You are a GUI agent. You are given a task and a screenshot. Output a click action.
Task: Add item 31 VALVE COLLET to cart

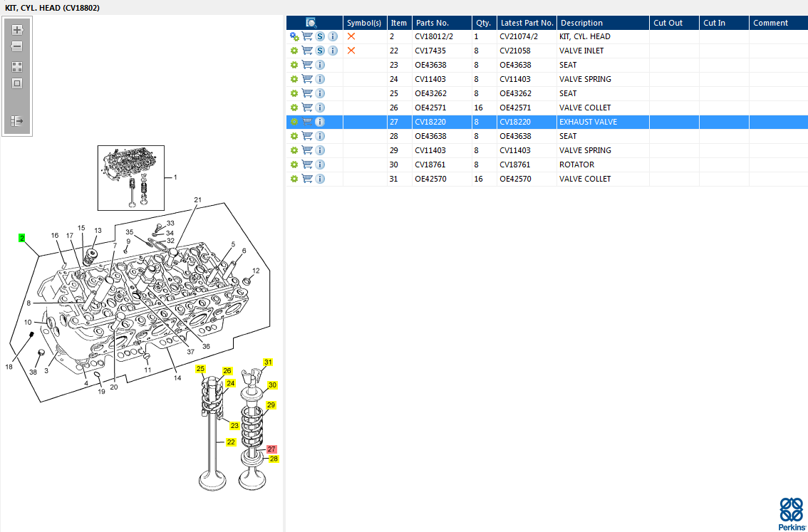coord(307,179)
